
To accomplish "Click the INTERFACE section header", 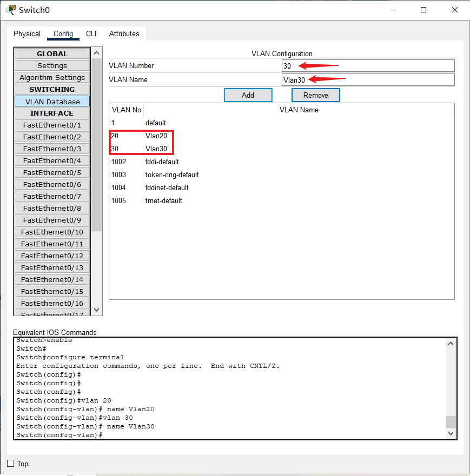I will (x=52, y=113).
